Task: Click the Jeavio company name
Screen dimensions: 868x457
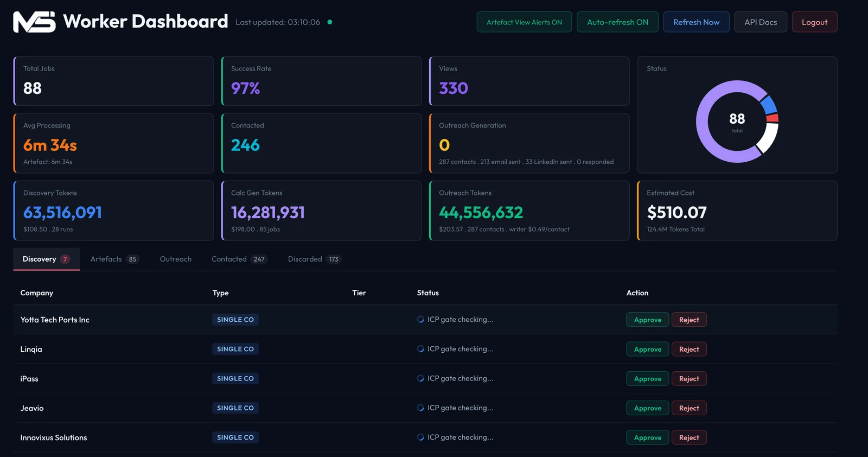Action: [32, 408]
